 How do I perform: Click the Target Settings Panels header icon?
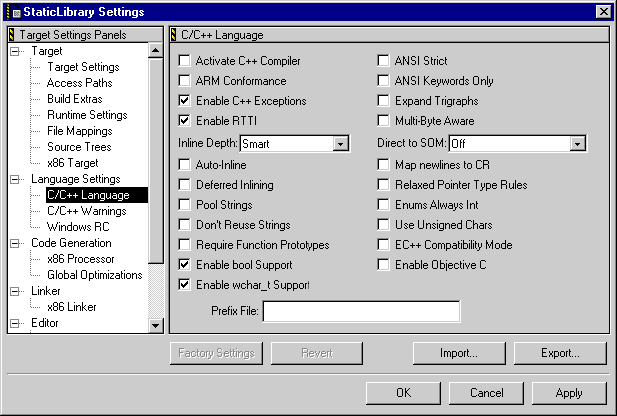[12, 35]
